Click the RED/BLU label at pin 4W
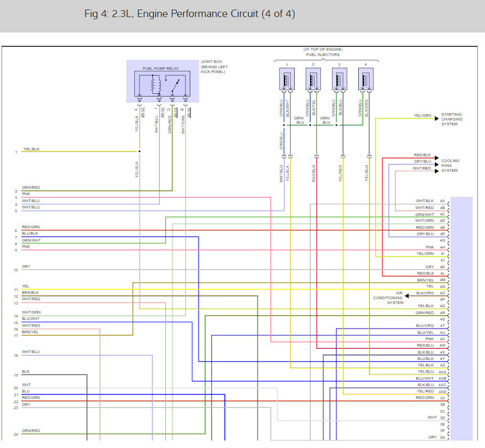The height and width of the screenshot is (448, 485). (425, 345)
